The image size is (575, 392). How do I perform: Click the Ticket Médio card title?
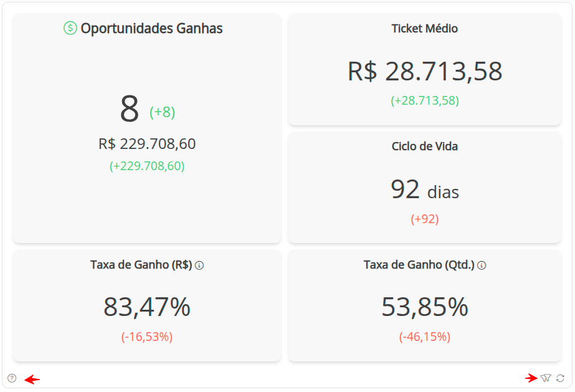[x=425, y=29]
